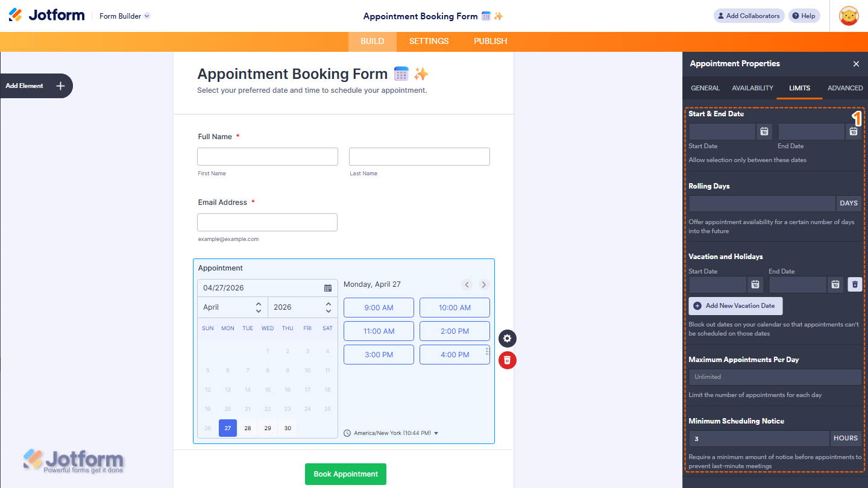Open the Start Date calendar picker under Start & End Date

tap(764, 131)
